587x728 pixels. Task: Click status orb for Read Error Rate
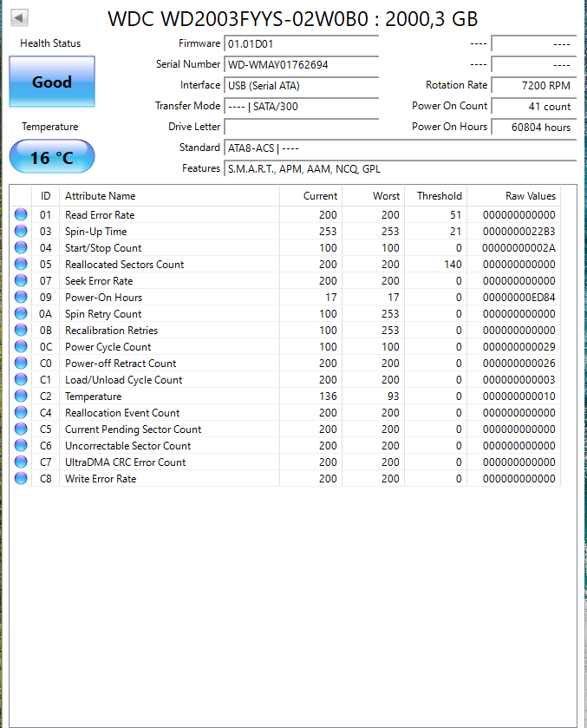[21, 214]
